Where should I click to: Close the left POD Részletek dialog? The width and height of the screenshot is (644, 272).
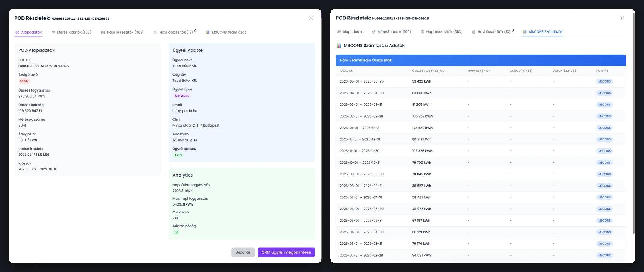(x=311, y=18)
